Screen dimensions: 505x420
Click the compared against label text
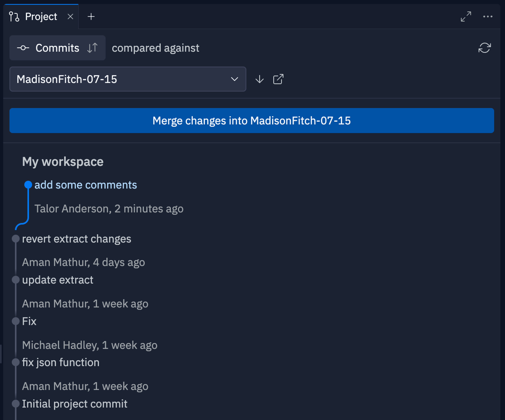pos(156,47)
